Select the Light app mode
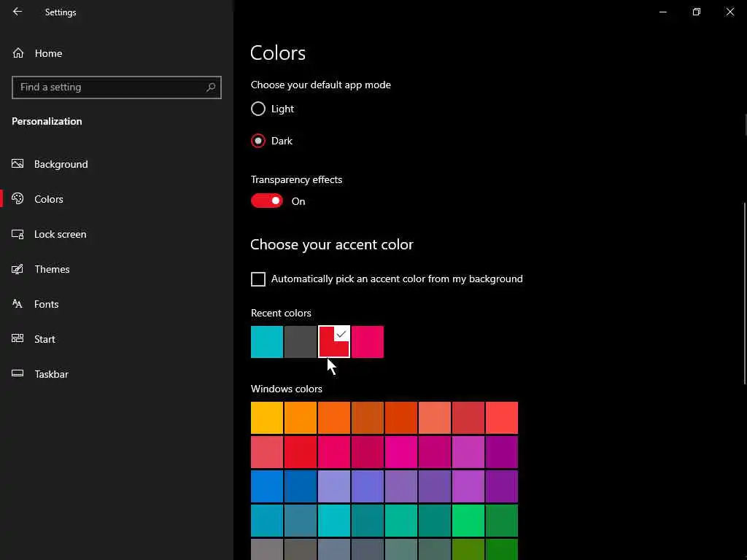 (258, 109)
